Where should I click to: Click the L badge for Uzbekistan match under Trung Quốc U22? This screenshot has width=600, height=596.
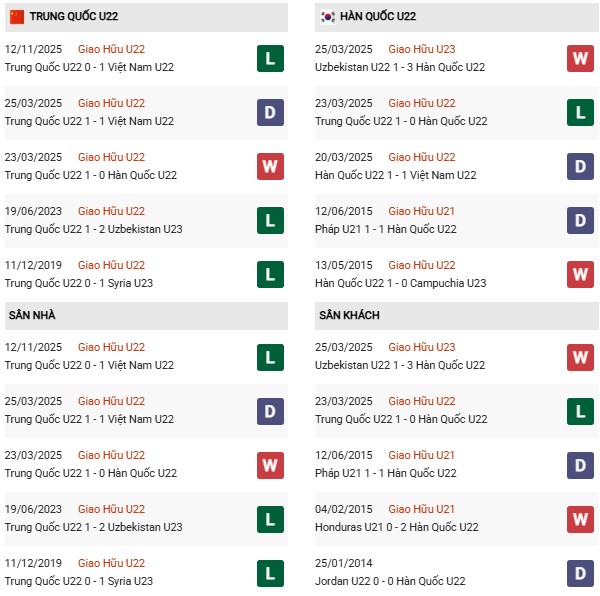tap(270, 220)
